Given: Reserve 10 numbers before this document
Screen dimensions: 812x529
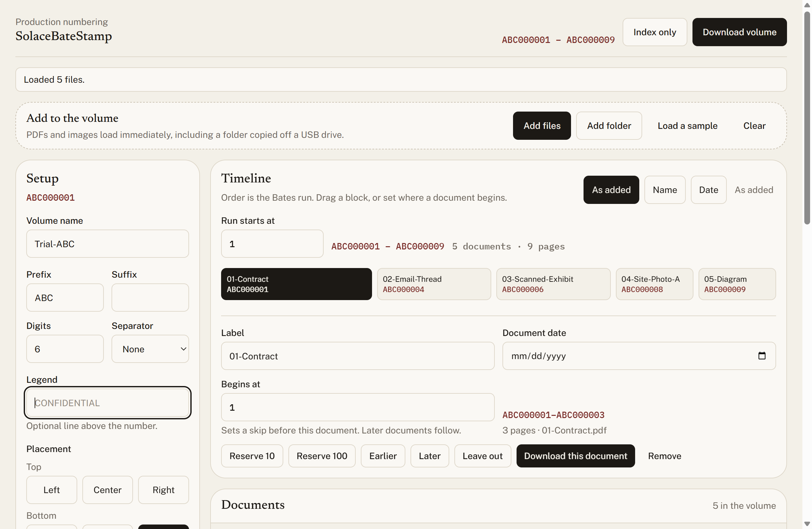Looking at the screenshot, I should (x=252, y=456).
